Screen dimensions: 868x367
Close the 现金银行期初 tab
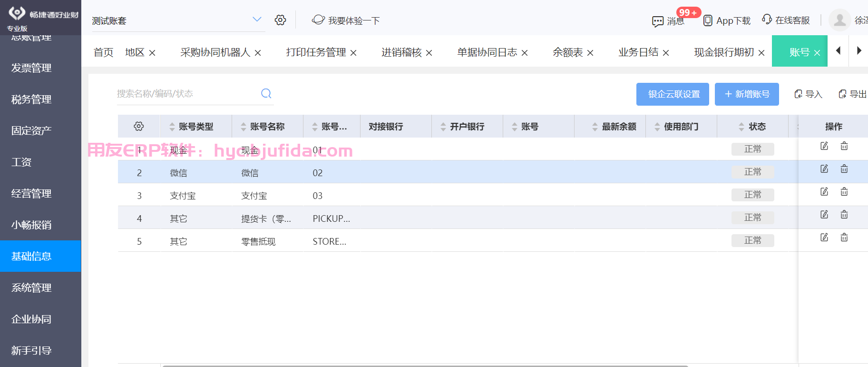tap(761, 53)
